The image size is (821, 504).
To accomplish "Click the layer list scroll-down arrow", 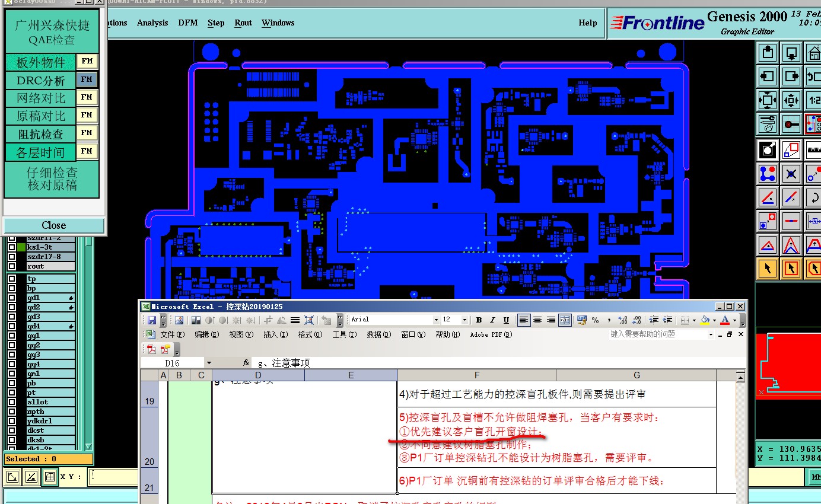I will click(x=88, y=446).
